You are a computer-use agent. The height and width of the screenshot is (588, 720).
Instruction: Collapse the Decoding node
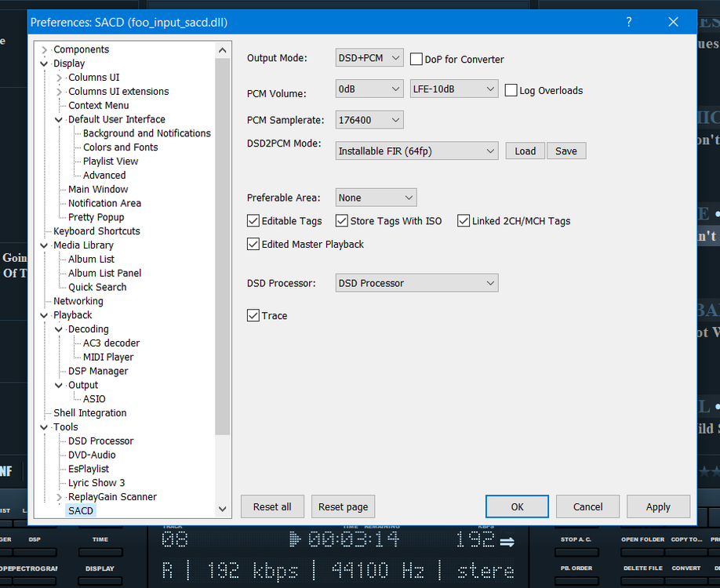tap(59, 329)
